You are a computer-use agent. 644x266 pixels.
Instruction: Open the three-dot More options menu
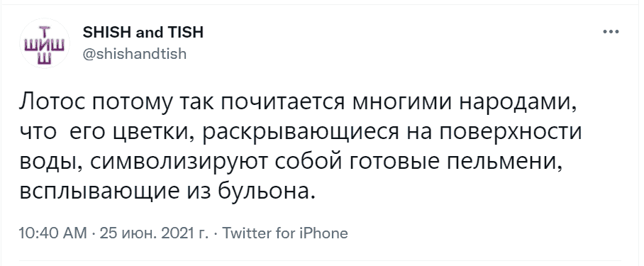(x=611, y=32)
